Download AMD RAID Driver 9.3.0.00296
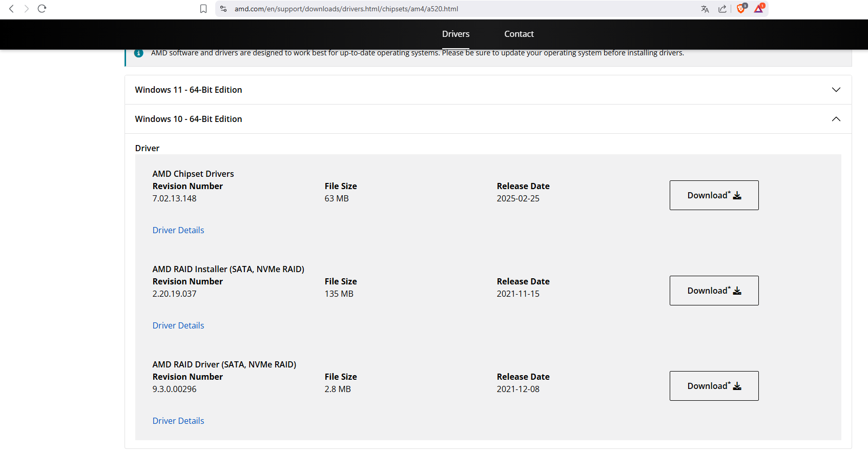Viewport: 868px width, 452px height. click(714, 386)
